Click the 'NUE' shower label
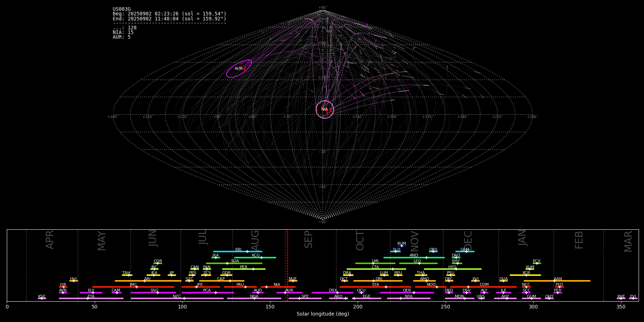Viewport: 644px width, 322px height. click(x=293, y=279)
